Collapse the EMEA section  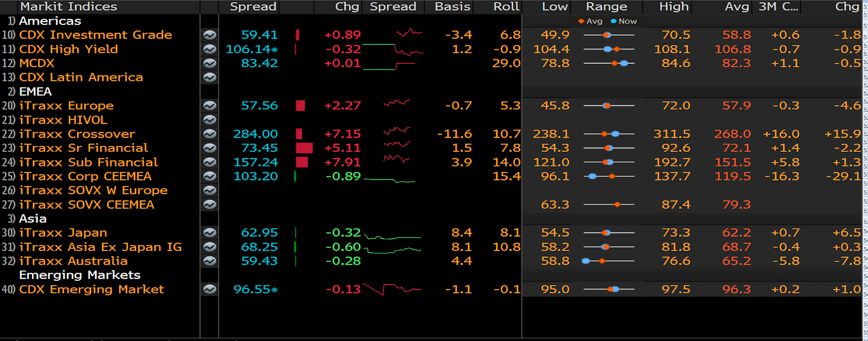35,91
